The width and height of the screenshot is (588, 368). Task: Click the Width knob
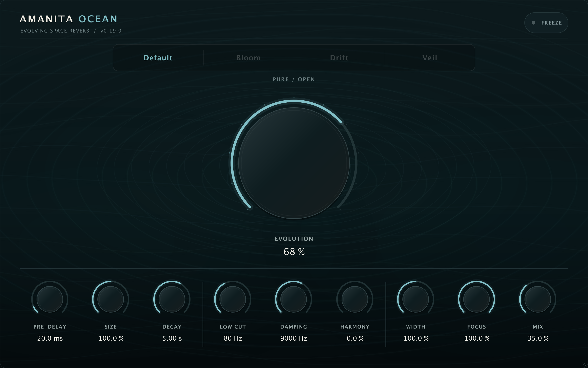[x=416, y=299]
